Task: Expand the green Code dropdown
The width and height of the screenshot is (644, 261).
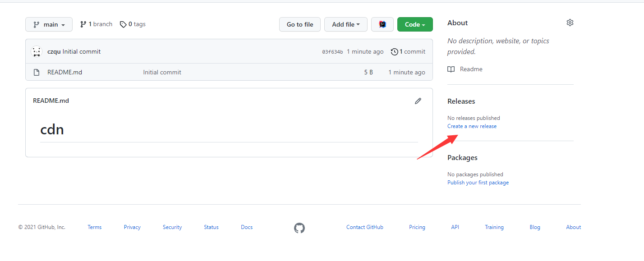Action: 414,24
